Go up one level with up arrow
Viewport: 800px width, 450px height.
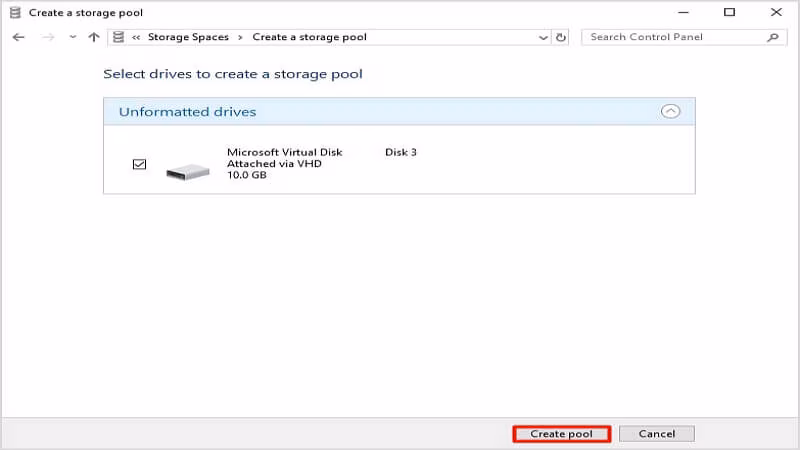(x=94, y=37)
